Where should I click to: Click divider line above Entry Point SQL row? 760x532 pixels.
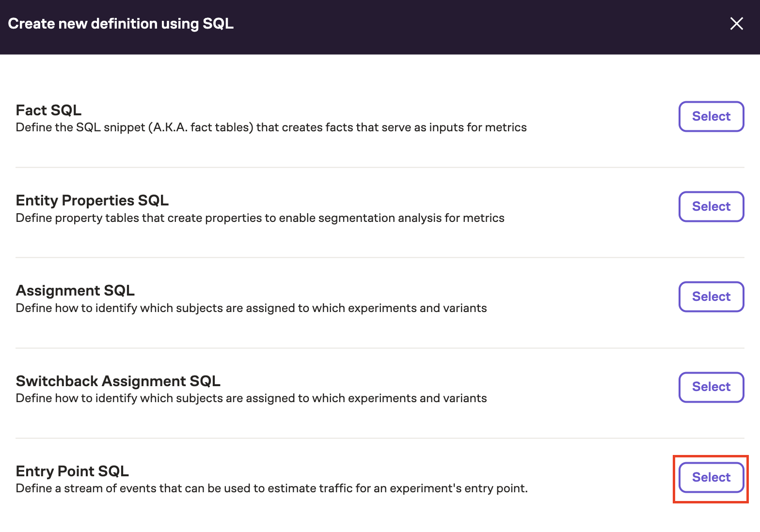coord(380,438)
